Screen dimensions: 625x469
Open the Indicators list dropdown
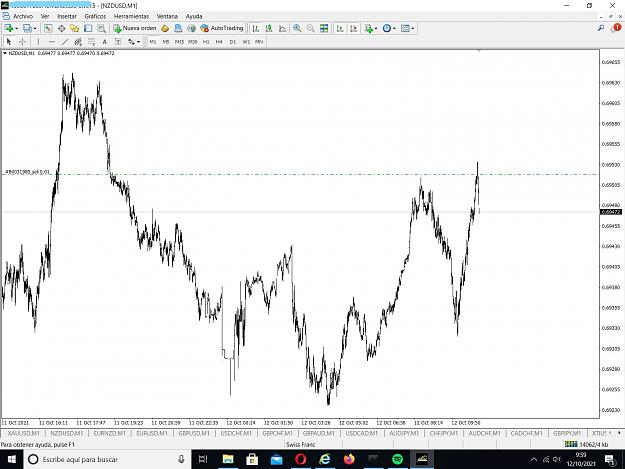(x=370, y=28)
